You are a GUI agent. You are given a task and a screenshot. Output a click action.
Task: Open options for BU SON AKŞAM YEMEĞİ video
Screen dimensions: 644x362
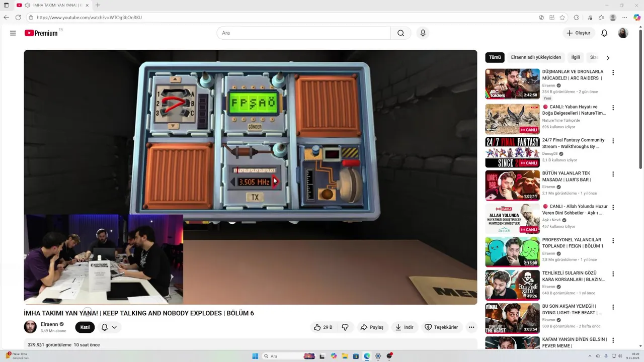coord(613,307)
